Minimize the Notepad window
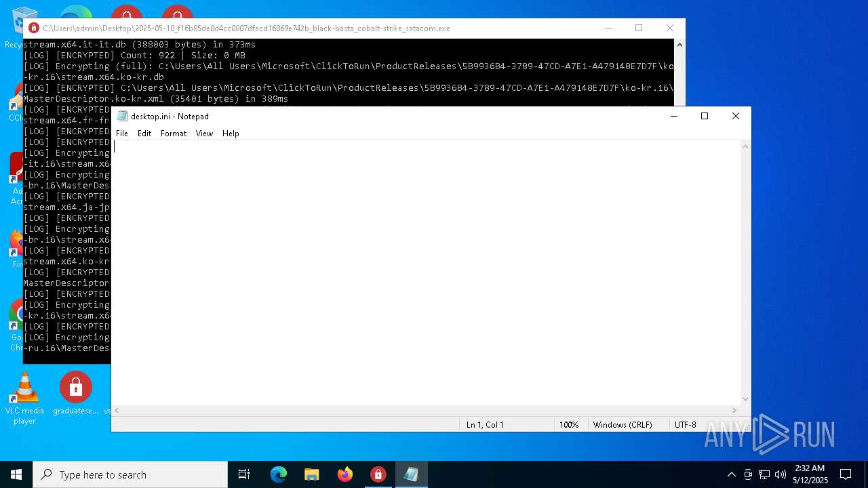Image resolution: width=868 pixels, height=488 pixels. 673,116
